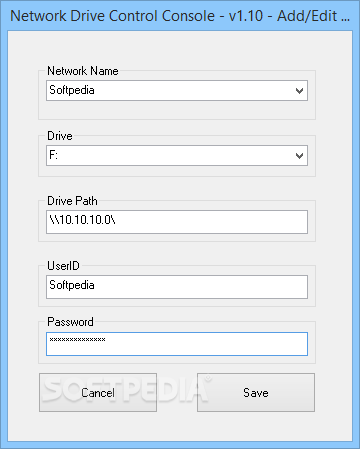Open the Network Name dropdown arrow
This screenshot has width=360, height=449.
[x=299, y=90]
